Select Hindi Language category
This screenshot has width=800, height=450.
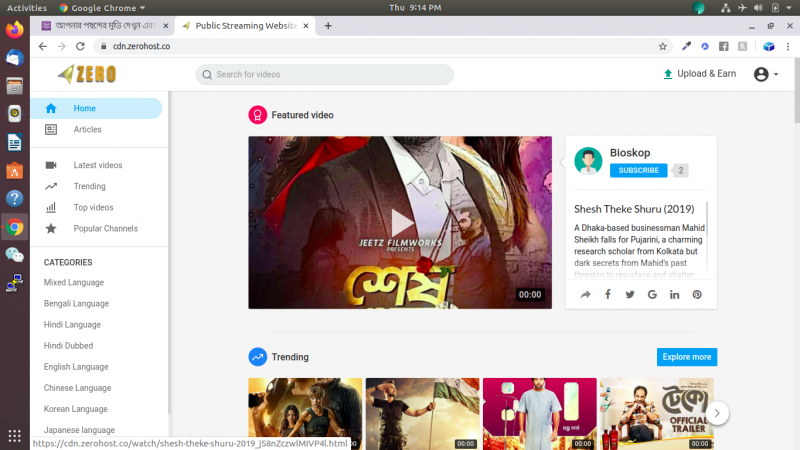click(x=72, y=324)
